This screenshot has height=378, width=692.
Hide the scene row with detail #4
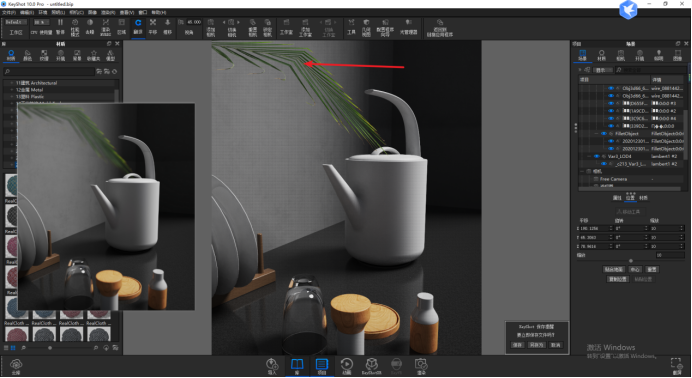point(611,118)
